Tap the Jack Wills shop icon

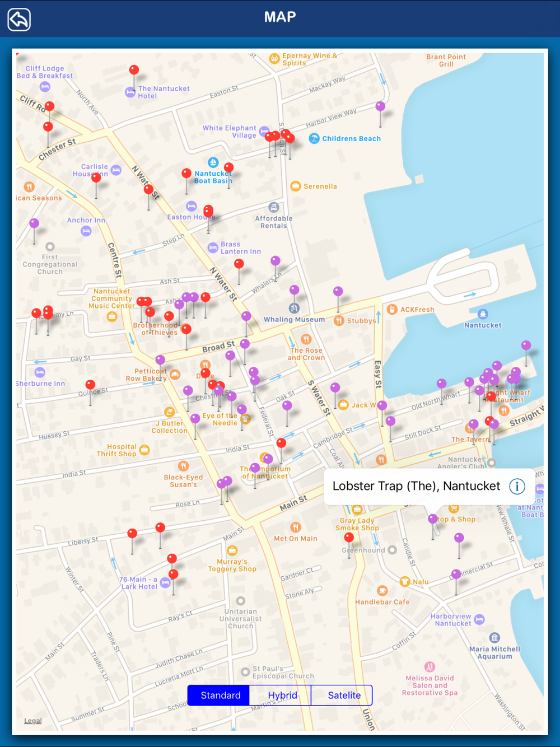[x=343, y=404]
